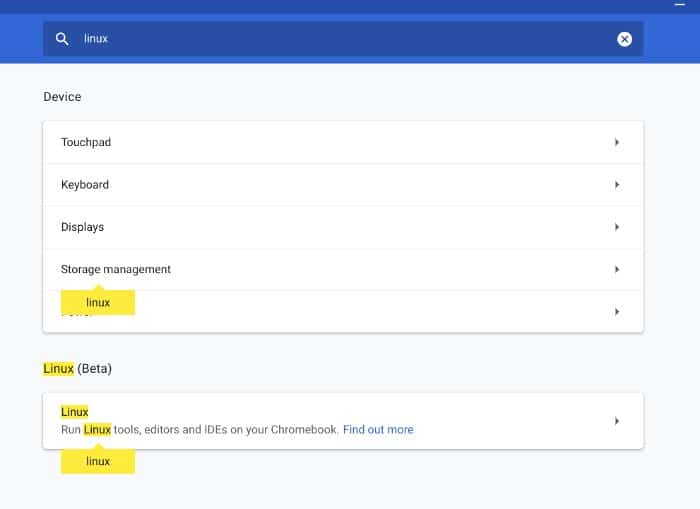Click the yellow linux bubble below Linux card

click(x=98, y=461)
